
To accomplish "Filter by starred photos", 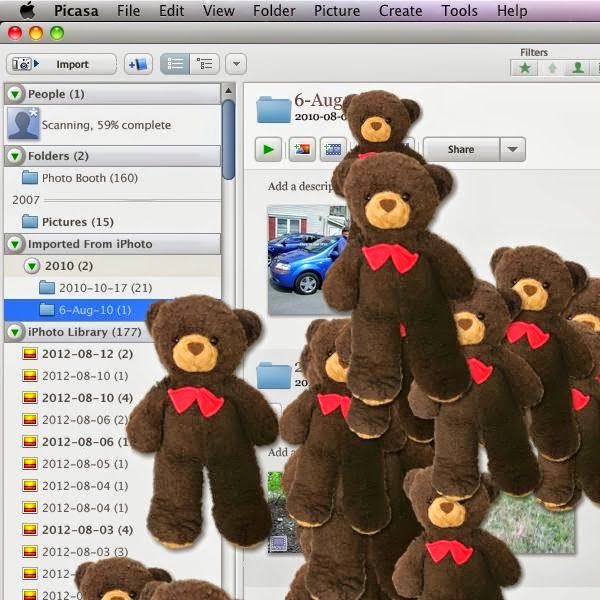I will click(525, 68).
